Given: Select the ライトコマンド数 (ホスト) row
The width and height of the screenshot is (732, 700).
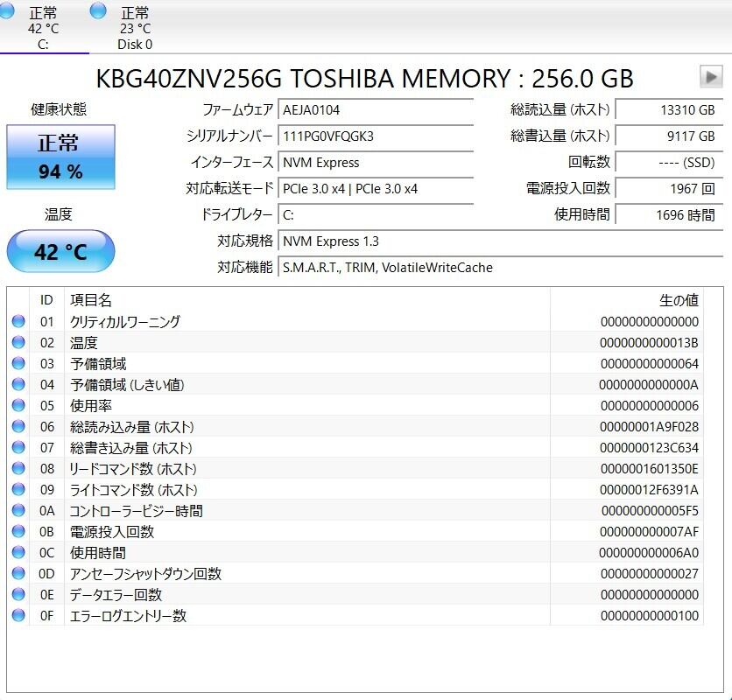Looking at the screenshot, I should [355, 489].
